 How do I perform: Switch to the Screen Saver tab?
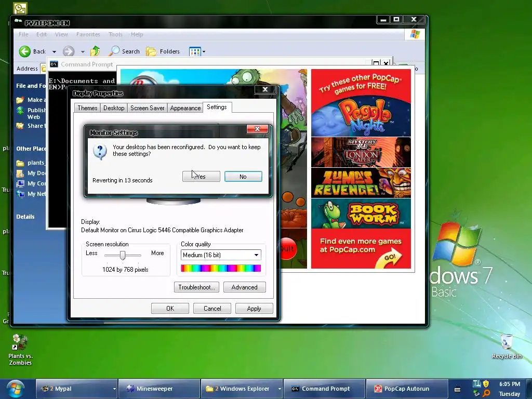click(147, 108)
